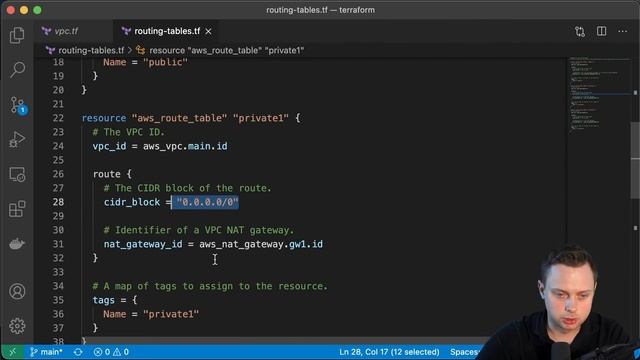This screenshot has width=640, height=360.
Task: Open the Search view
Action: pyautogui.click(x=17, y=69)
